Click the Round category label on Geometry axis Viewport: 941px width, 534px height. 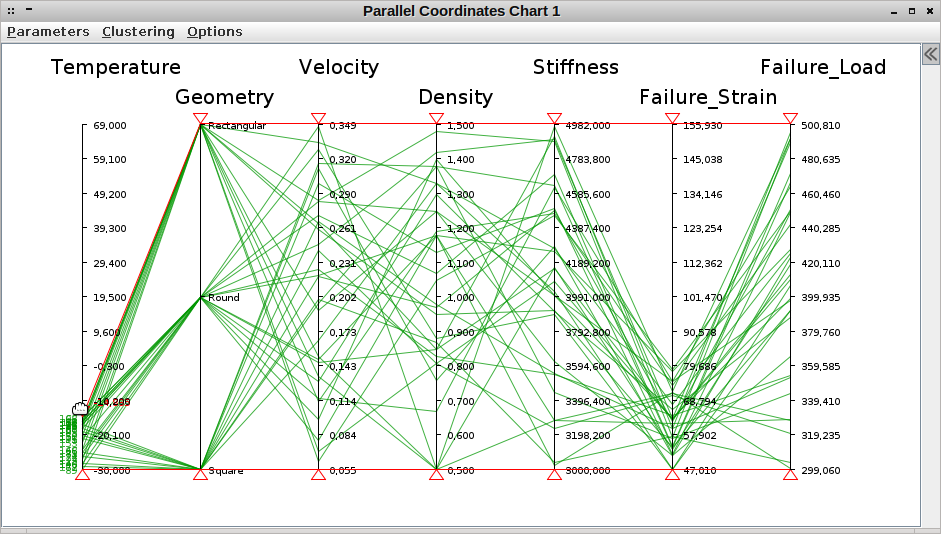point(224,298)
